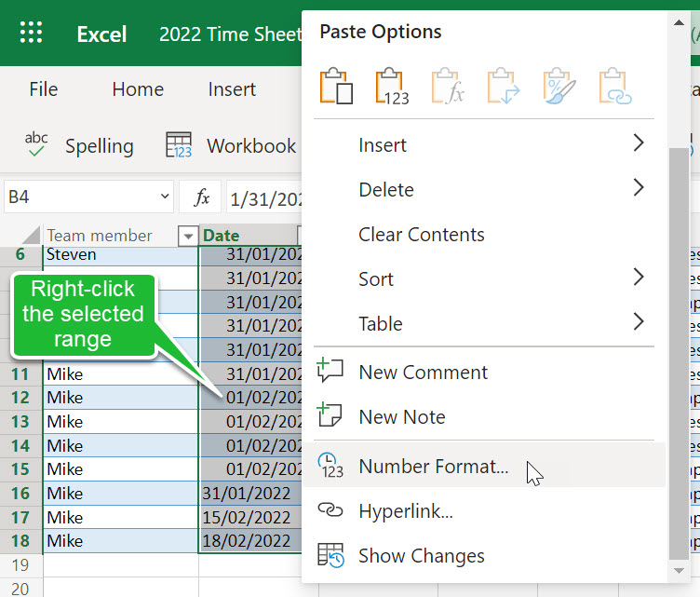Image resolution: width=700 pixels, height=597 pixels.
Task: Click the select-all corner triangle
Action: pos(31,235)
